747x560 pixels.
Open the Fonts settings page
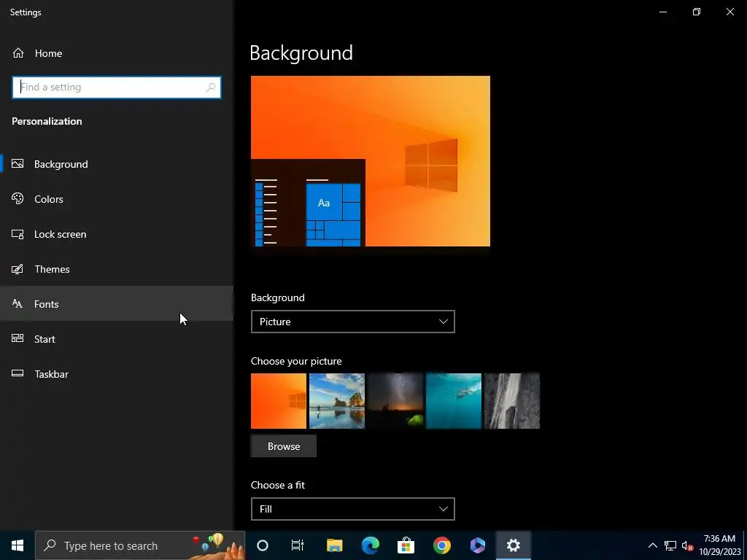click(x=117, y=304)
